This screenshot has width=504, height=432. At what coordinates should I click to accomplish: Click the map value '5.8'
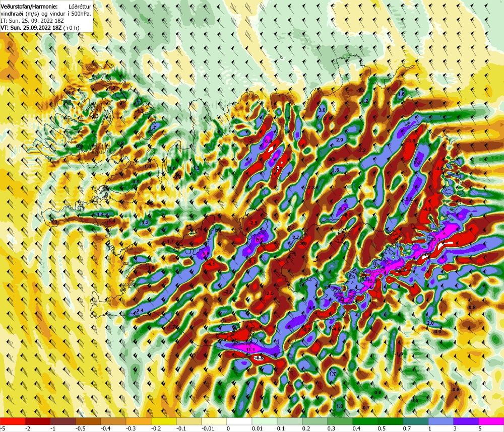click(206, 253)
